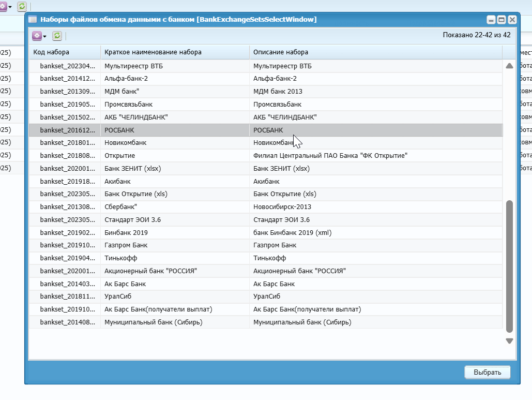Click the Новосибирск-2013 description cell
This screenshot has height=400, width=532.
pos(375,207)
